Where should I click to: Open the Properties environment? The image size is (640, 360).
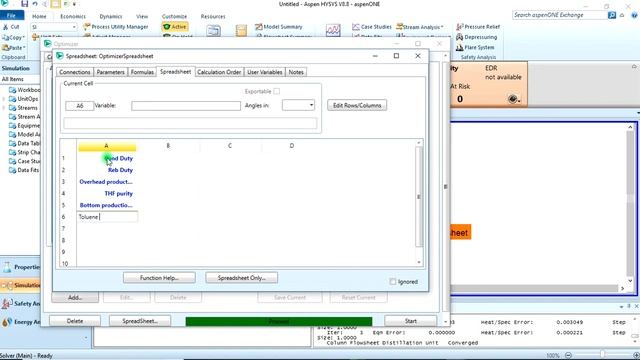[21, 267]
